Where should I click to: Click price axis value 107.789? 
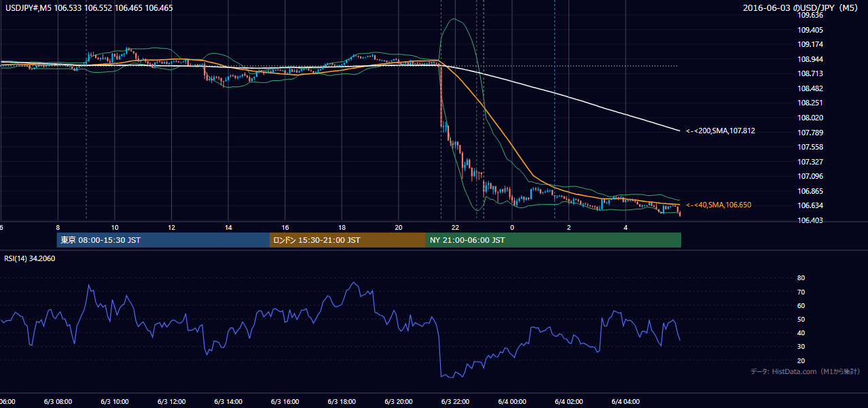point(810,133)
